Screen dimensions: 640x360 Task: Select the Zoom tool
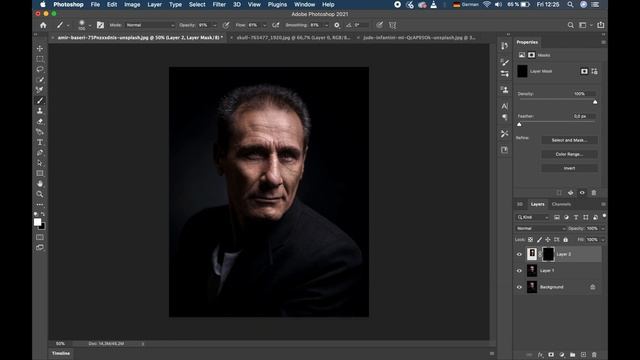click(40, 194)
